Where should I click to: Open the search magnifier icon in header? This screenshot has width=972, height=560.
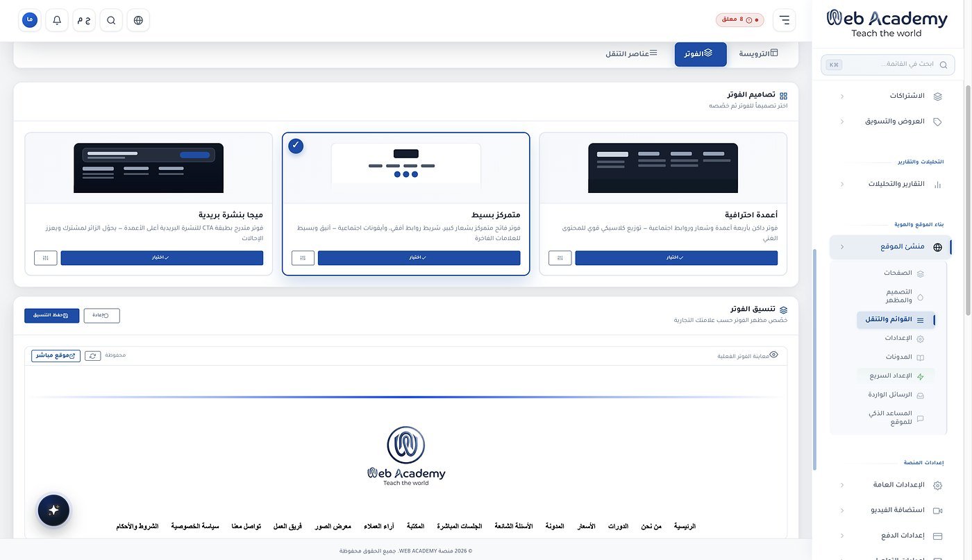(111, 20)
